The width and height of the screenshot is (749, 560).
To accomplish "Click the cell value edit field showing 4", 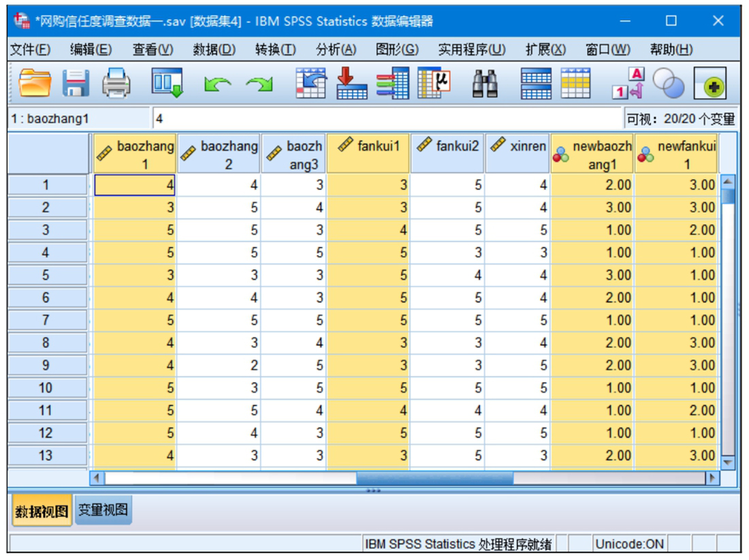I will coord(387,119).
